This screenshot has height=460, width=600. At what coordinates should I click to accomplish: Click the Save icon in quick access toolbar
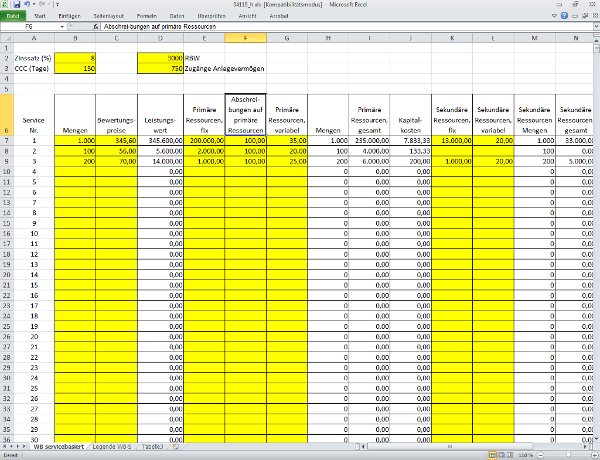tap(16, 5)
